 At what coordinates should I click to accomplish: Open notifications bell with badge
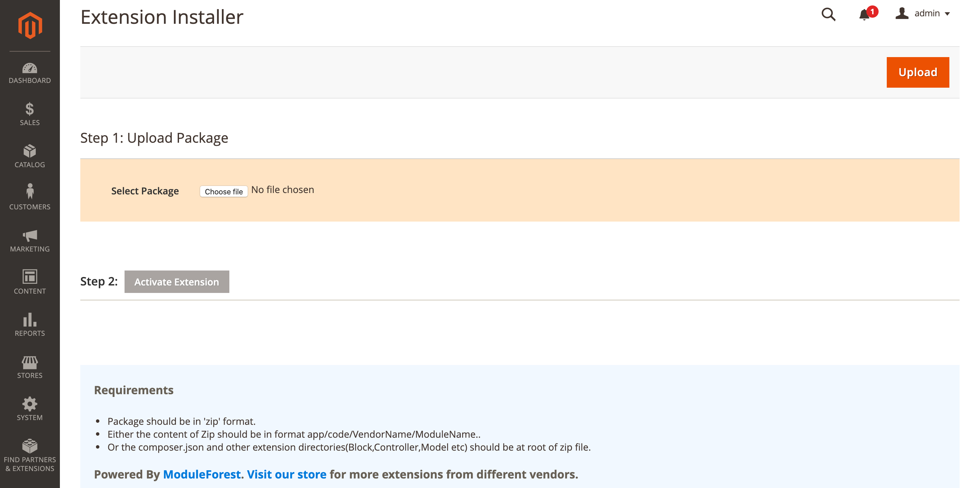point(864,14)
